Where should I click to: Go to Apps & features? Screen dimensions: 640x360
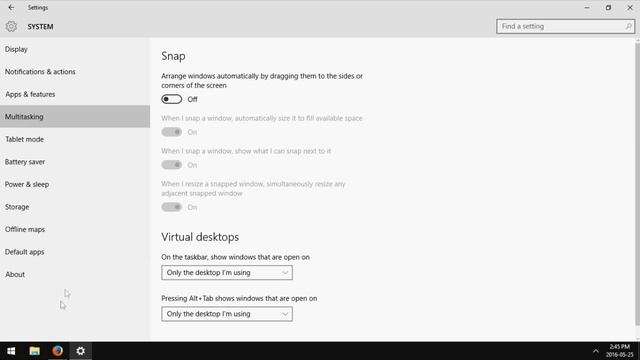click(x=75, y=94)
